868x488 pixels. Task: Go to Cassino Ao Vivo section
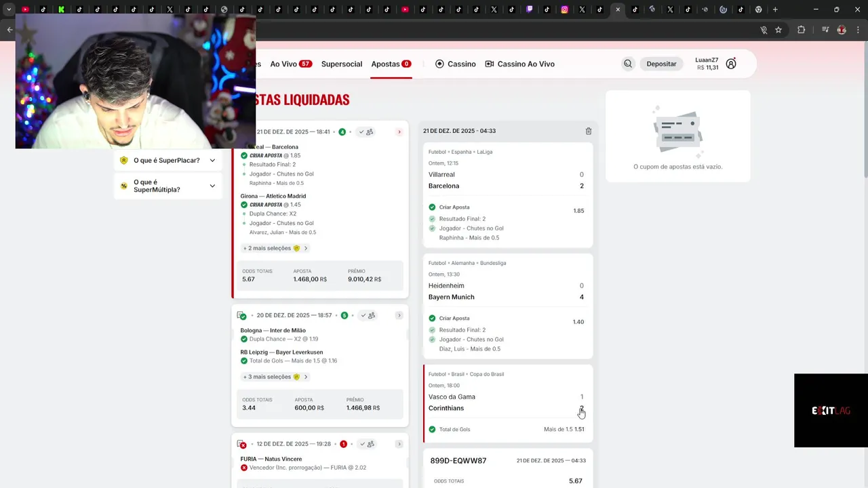pyautogui.click(x=520, y=64)
